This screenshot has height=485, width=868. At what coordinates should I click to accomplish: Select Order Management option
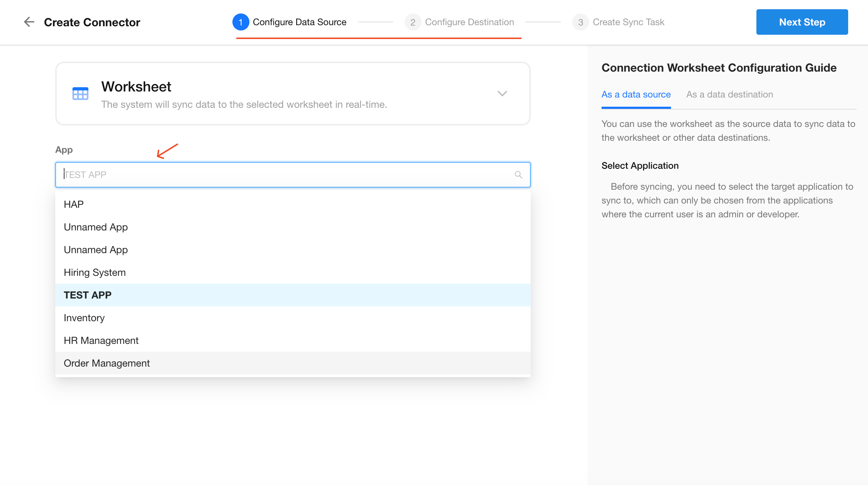tap(107, 363)
